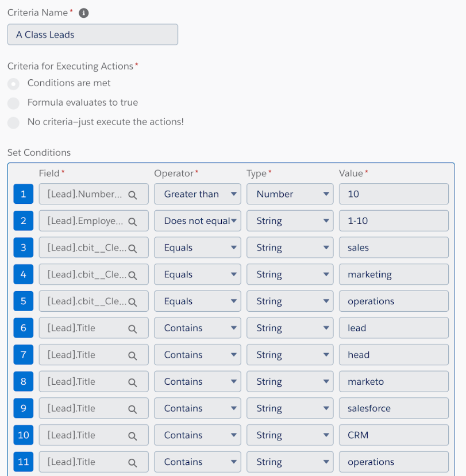Click the condition number 10 badge
This screenshot has height=476, width=466.
pyautogui.click(x=24, y=435)
